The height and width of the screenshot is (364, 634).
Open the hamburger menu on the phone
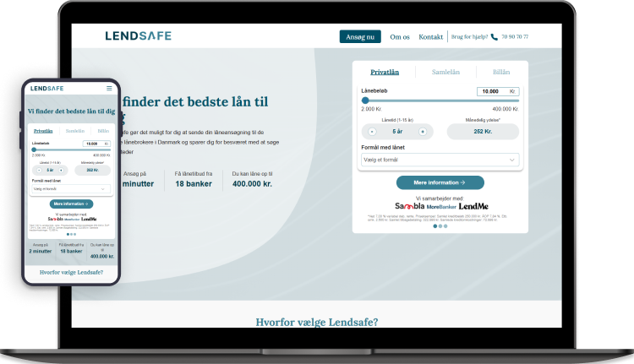tap(109, 88)
